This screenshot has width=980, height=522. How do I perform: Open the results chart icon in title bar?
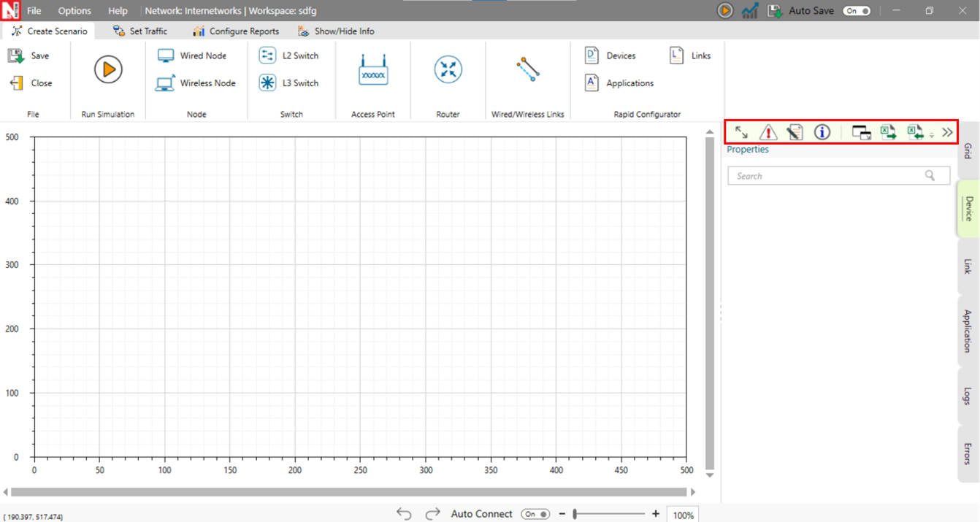(x=750, y=11)
